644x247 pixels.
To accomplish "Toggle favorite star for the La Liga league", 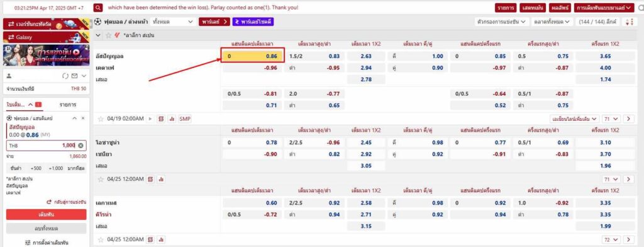I will pyautogui.click(x=108, y=35).
